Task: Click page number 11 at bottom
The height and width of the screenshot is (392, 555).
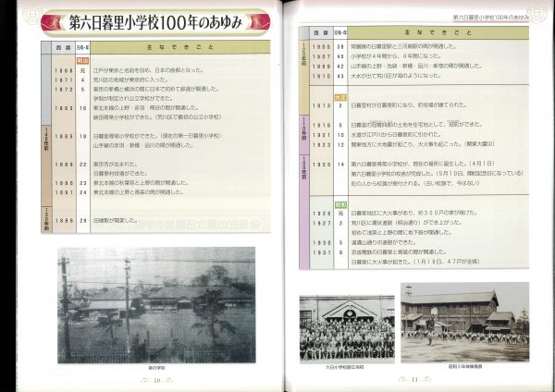Action: [415, 379]
